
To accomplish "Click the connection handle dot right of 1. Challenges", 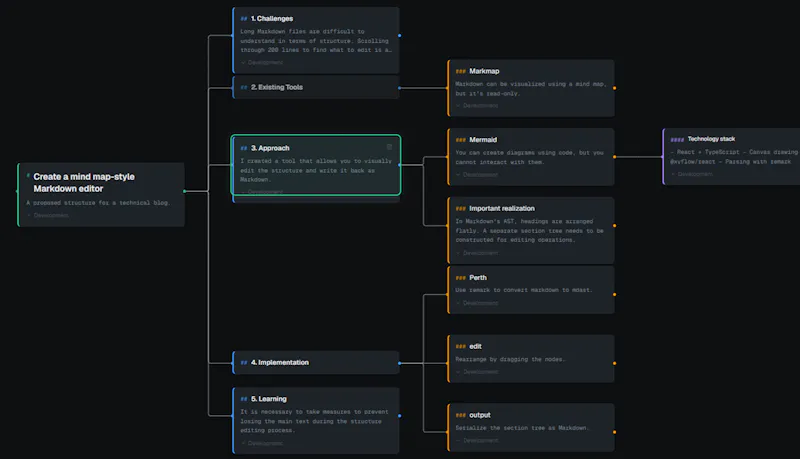I will (399, 36).
